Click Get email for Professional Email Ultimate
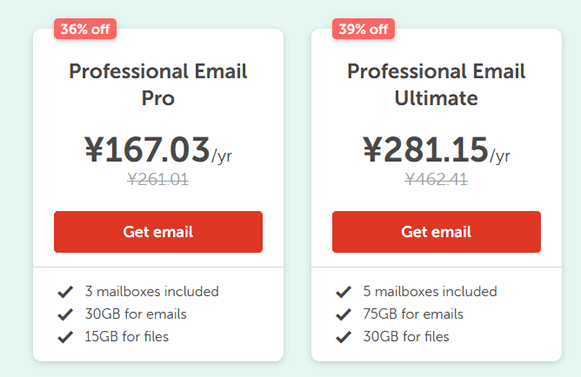This screenshot has width=581, height=377. (x=436, y=232)
